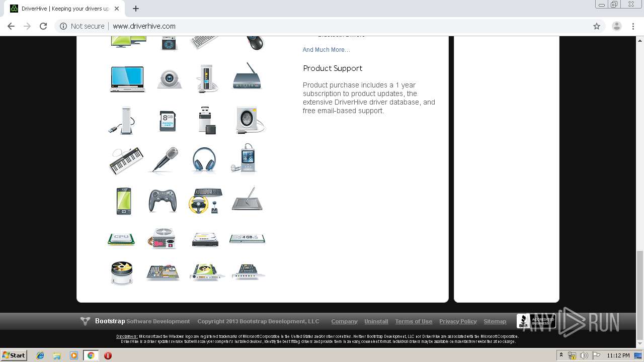
Task: Click the graphics tablet icon
Action: pos(247,199)
